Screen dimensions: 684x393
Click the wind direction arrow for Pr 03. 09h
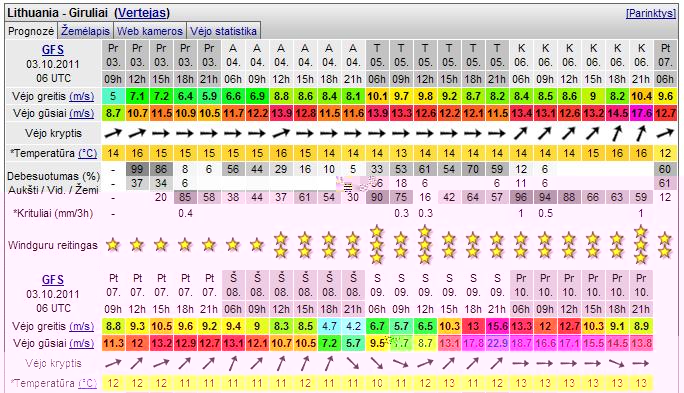click(113, 133)
